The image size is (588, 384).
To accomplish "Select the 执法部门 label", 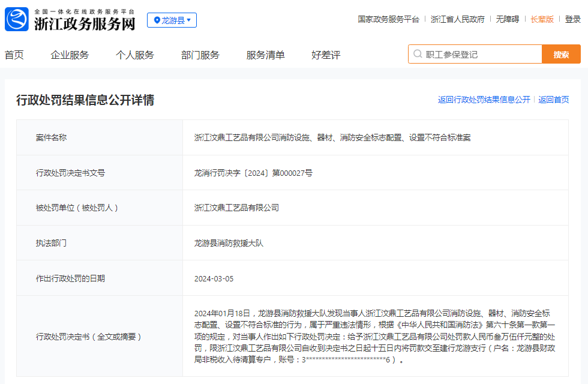I will [x=51, y=243].
